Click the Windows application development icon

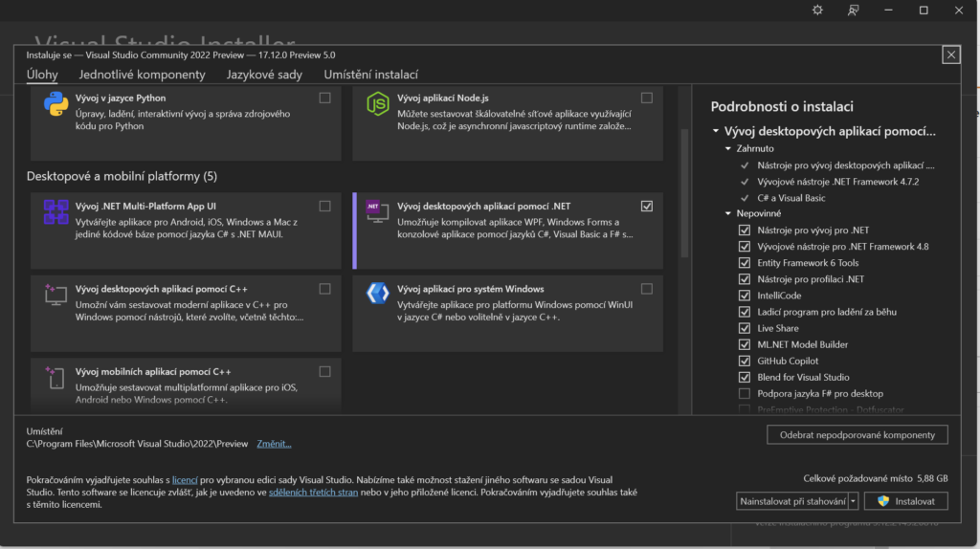[377, 295]
